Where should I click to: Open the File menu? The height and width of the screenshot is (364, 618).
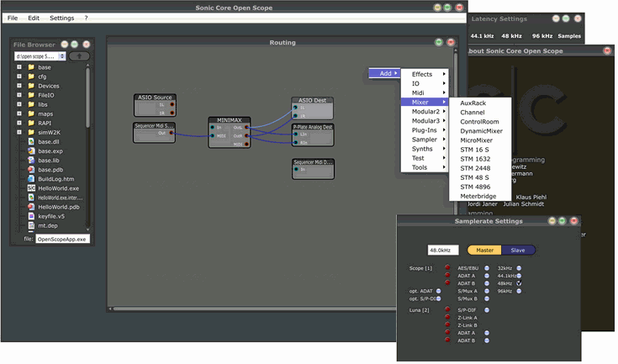pyautogui.click(x=13, y=18)
